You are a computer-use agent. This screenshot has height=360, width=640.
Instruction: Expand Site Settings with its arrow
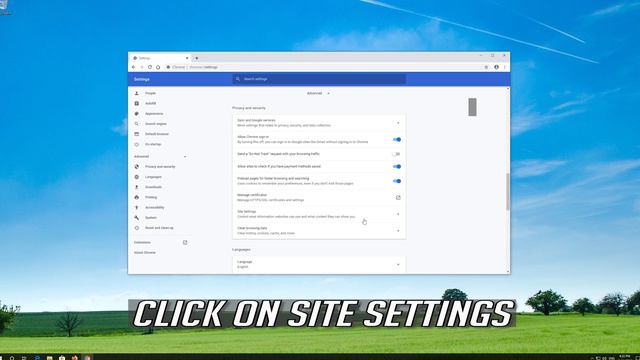(x=398, y=214)
